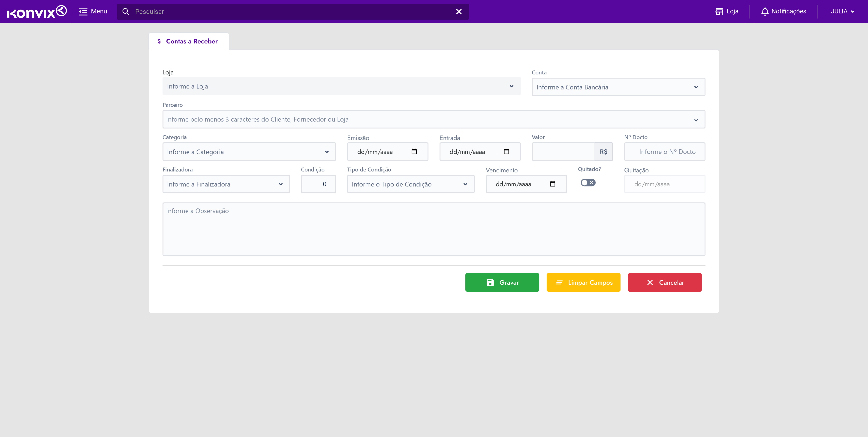Open the Finalizadora dropdown
868x437 pixels.
(x=226, y=184)
